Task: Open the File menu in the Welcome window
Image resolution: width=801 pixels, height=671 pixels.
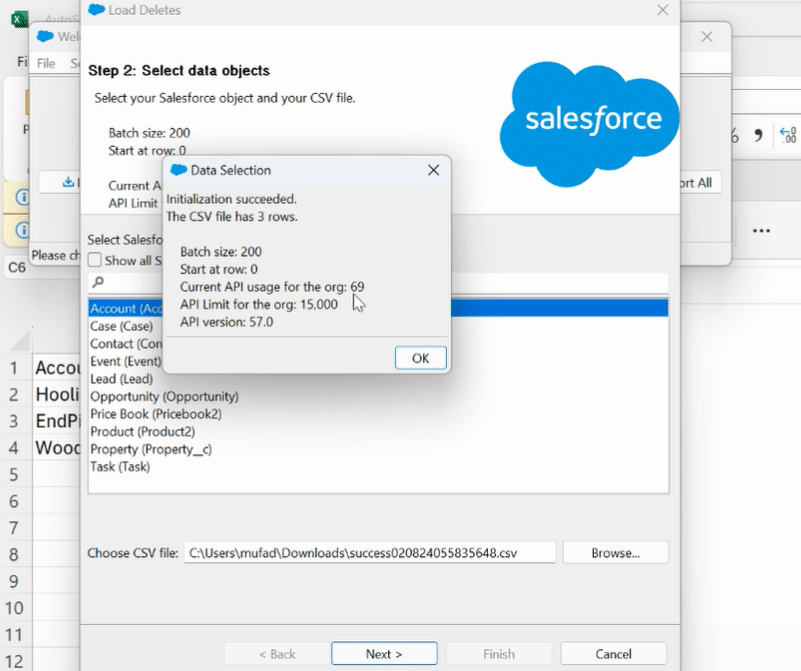Action: tap(46, 63)
